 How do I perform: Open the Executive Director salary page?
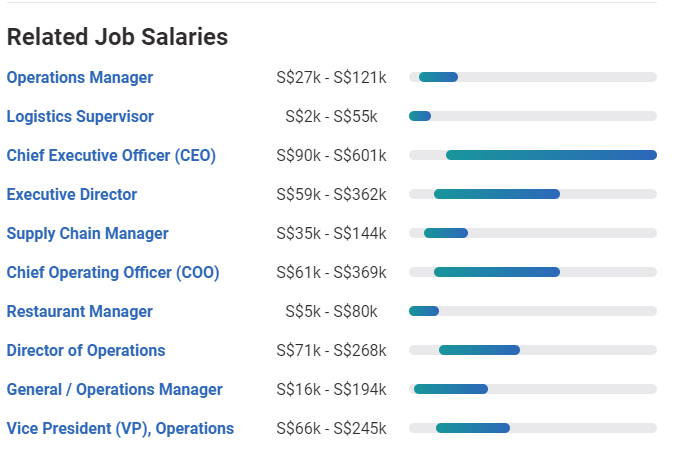(x=72, y=194)
